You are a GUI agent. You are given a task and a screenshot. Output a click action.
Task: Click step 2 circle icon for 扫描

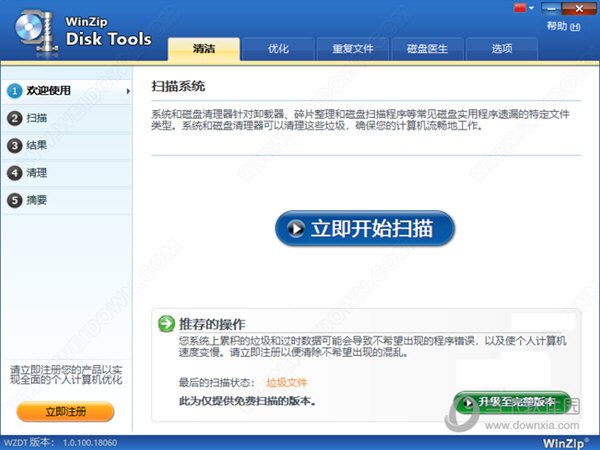pyautogui.click(x=15, y=118)
